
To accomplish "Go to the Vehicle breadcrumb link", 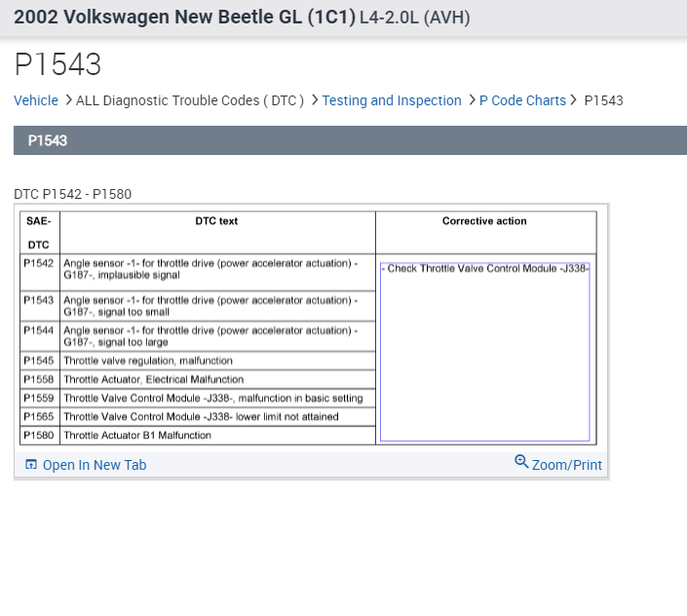I will pos(36,100).
